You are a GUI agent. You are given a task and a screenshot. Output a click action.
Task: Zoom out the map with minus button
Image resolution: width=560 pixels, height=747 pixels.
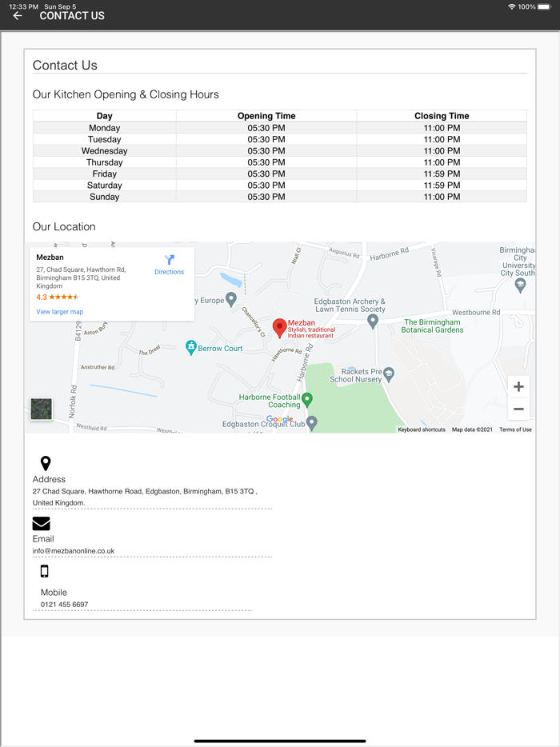point(518,409)
